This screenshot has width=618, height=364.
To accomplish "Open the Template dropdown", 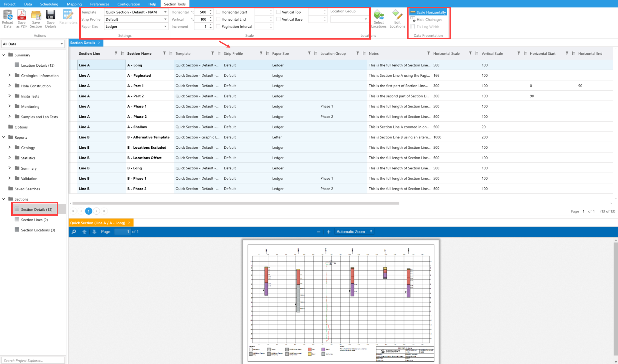I will 165,12.
